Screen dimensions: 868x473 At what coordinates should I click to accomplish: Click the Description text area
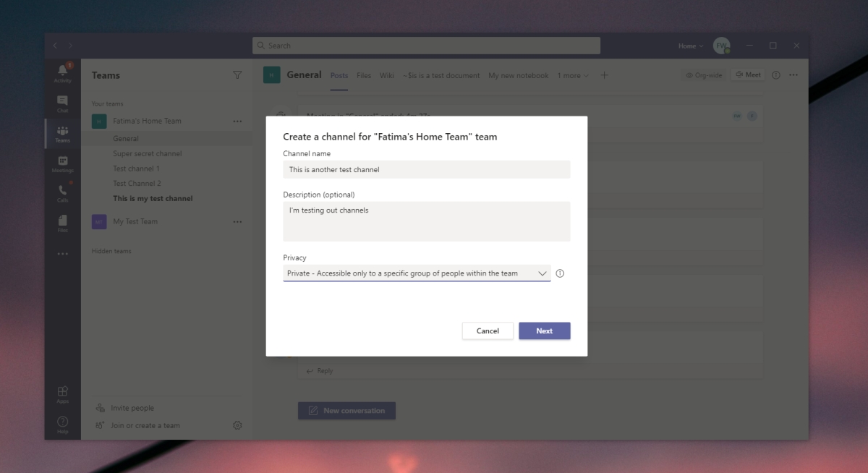[x=427, y=221]
